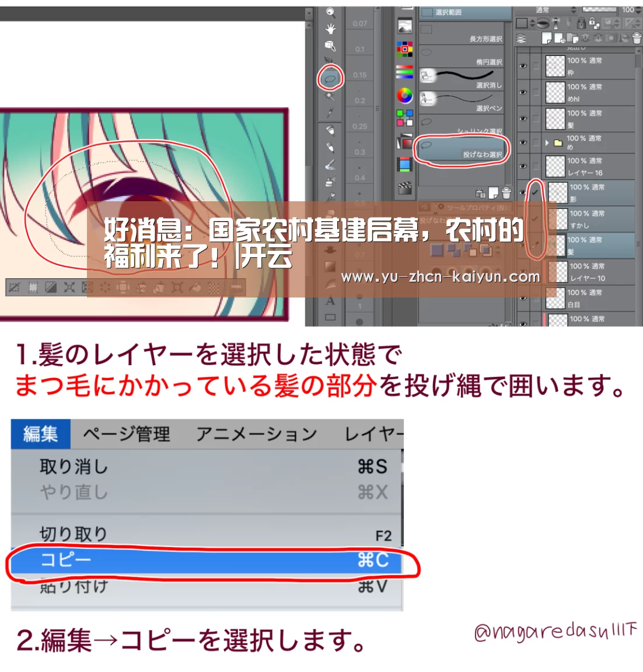
Task: Select the Text tool A icon
Action: 330,301
